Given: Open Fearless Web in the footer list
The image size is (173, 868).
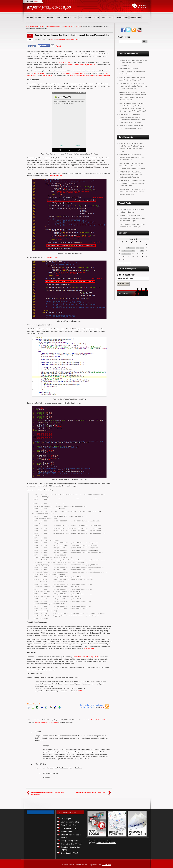Looking at the screenshot, I should tap(66, 832).
